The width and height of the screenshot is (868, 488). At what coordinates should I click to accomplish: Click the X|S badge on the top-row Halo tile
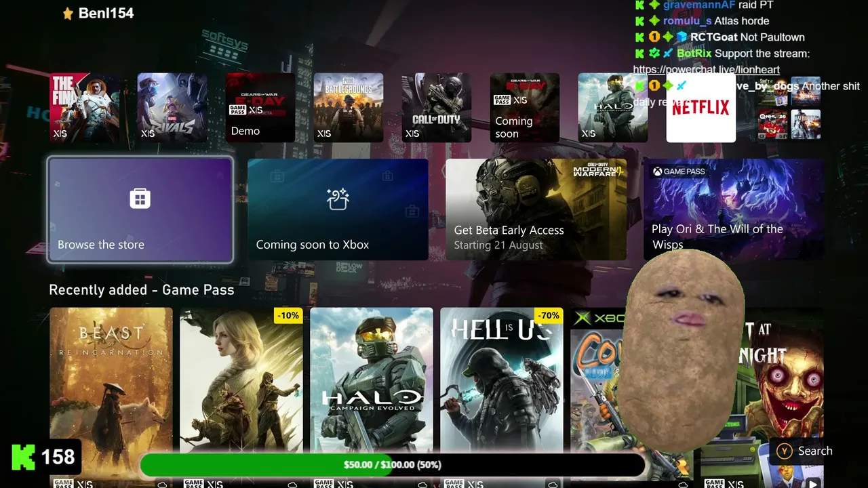[x=589, y=134]
